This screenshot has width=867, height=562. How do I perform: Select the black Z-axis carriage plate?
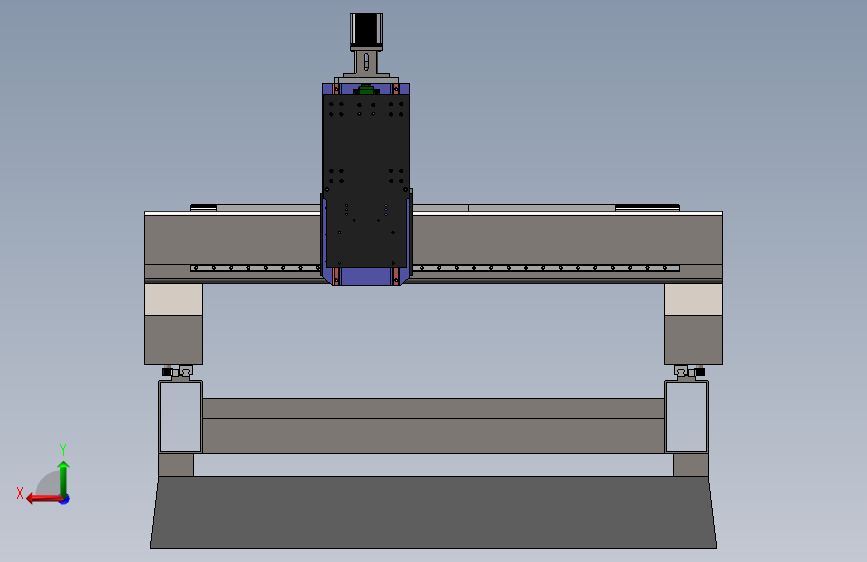pos(366,180)
